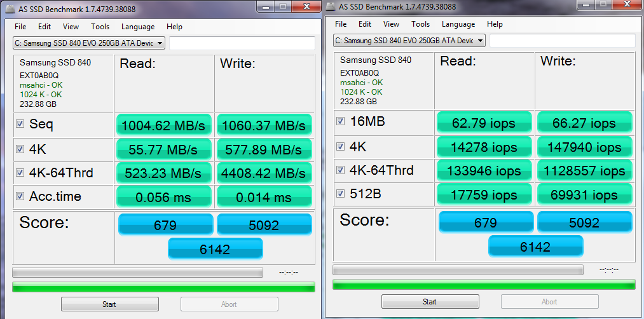Open the Help menu in the right window
Image resolution: width=644 pixels, height=319 pixels.
coord(495,24)
